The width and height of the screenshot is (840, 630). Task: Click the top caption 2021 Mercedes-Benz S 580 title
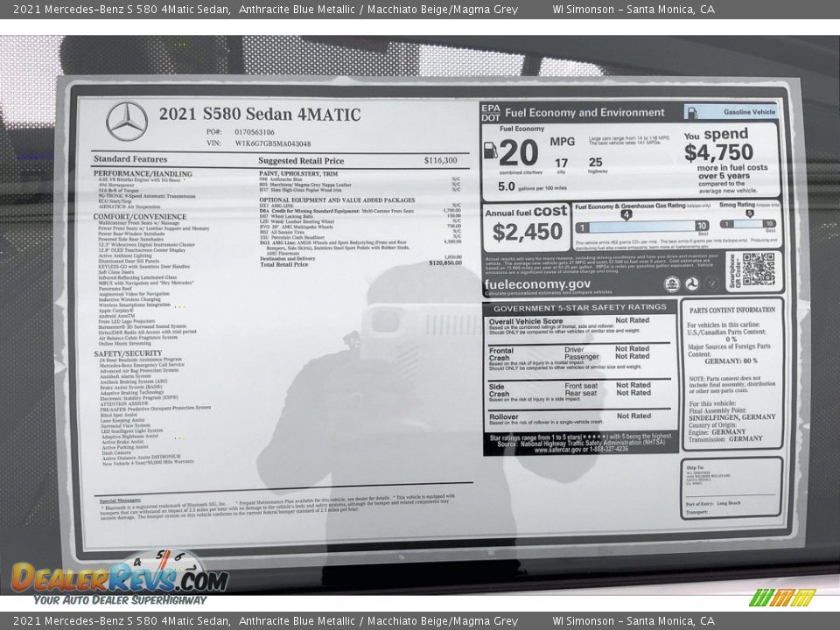[265, 9]
